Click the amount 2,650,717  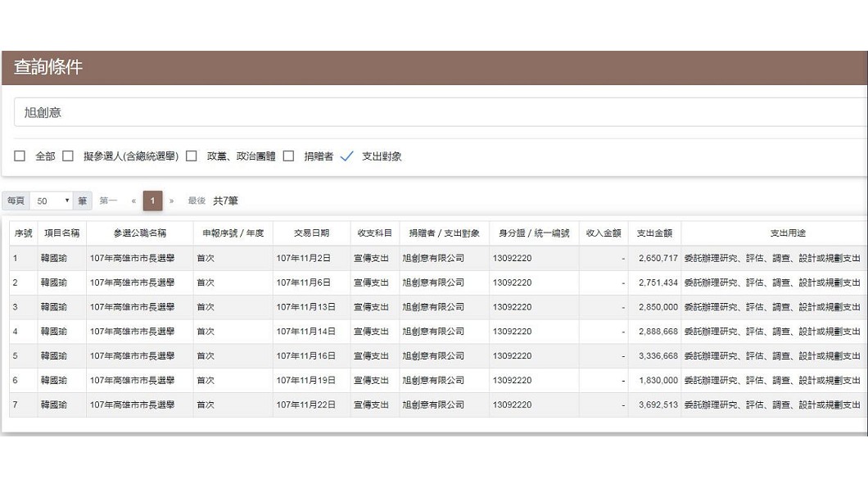(658, 259)
